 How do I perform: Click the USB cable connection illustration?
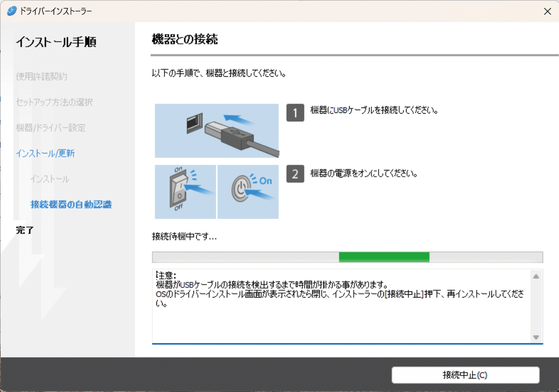pos(216,130)
